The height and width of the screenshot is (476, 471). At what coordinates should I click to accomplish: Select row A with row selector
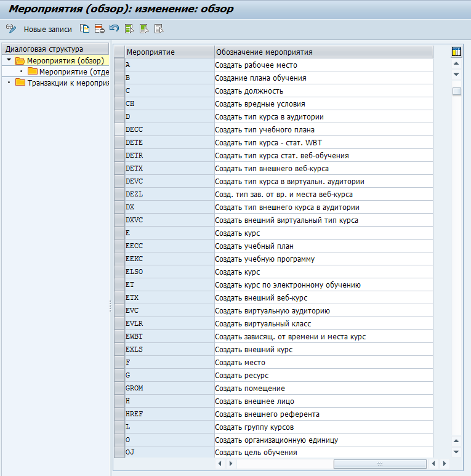pyautogui.click(x=119, y=65)
